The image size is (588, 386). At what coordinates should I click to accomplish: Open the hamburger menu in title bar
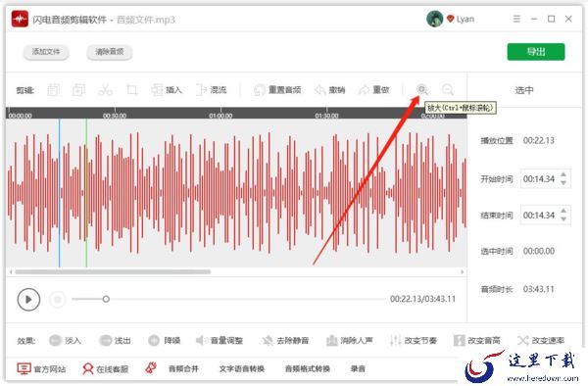tap(516, 19)
